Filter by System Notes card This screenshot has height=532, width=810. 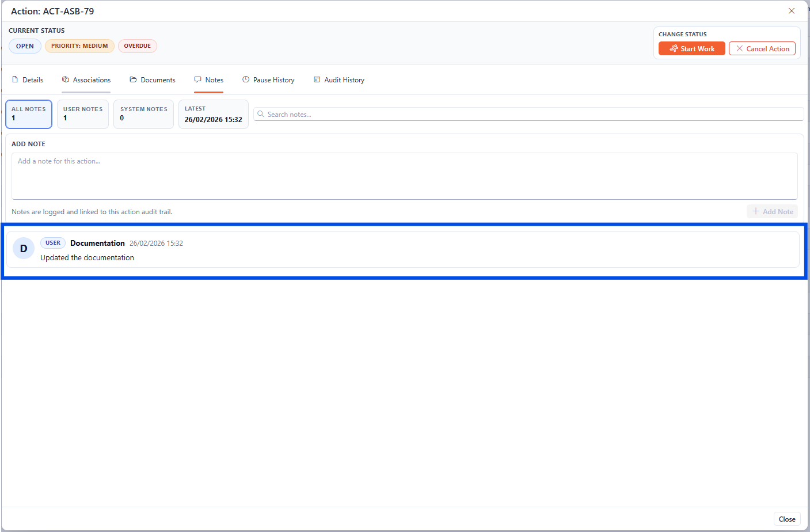point(143,114)
